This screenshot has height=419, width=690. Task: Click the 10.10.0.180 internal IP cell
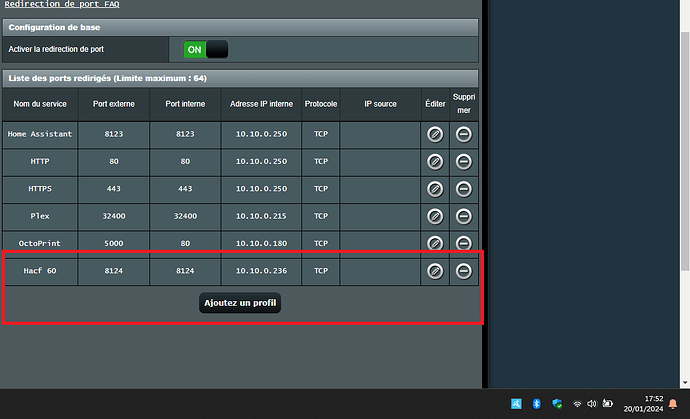pyautogui.click(x=261, y=243)
